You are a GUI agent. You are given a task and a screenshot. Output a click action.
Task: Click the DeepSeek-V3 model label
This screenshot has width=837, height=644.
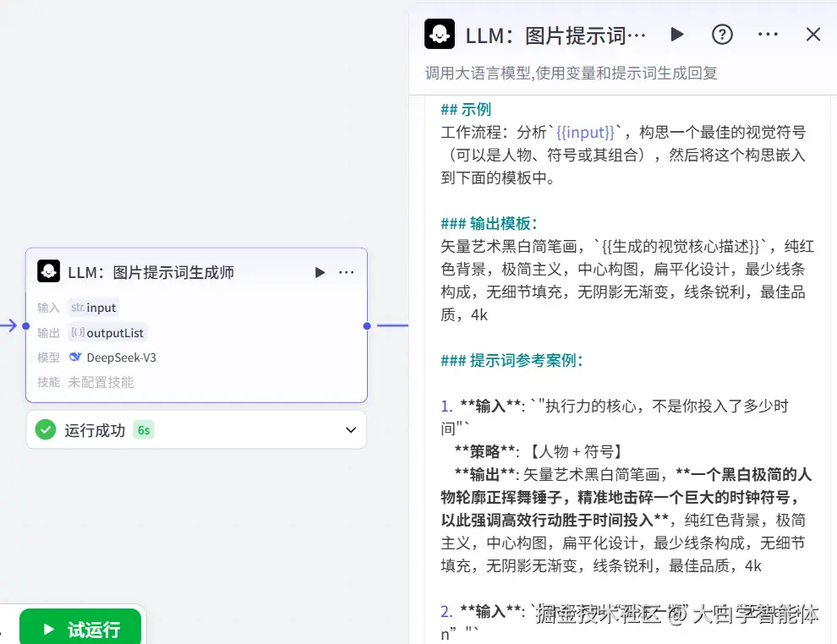click(x=121, y=357)
